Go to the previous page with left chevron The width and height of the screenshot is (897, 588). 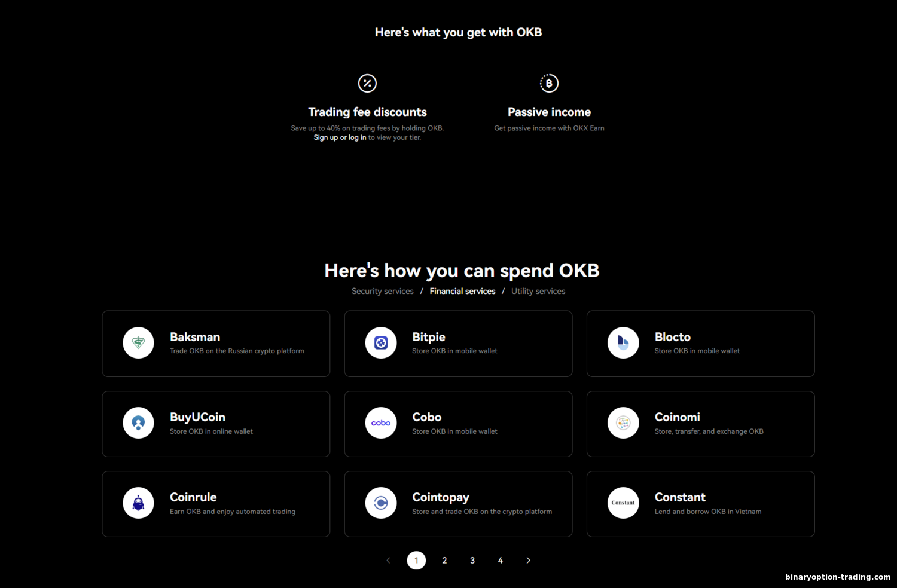(388, 561)
